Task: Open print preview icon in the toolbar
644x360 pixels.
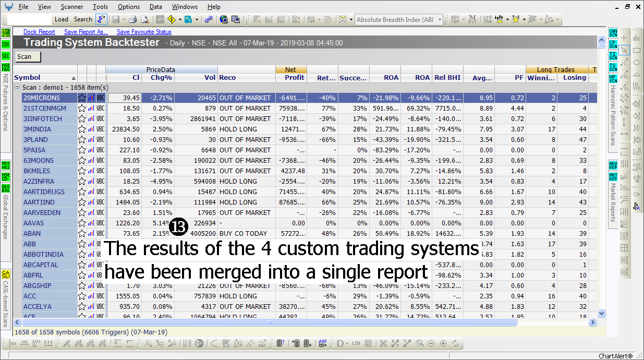Action: tap(144, 19)
